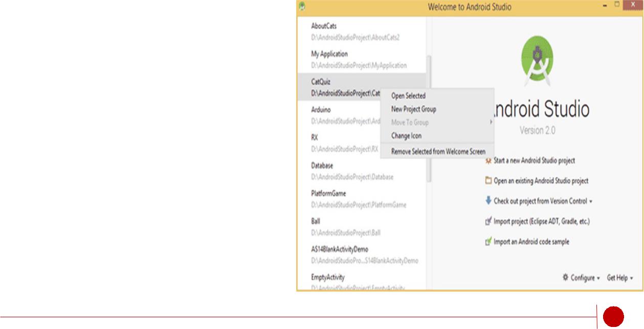Click the folder icon for an existing project
This screenshot has width=644, height=329.
click(x=488, y=181)
